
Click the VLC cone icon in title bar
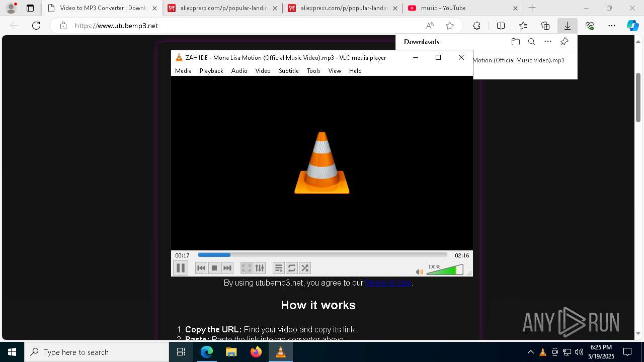[179, 57]
